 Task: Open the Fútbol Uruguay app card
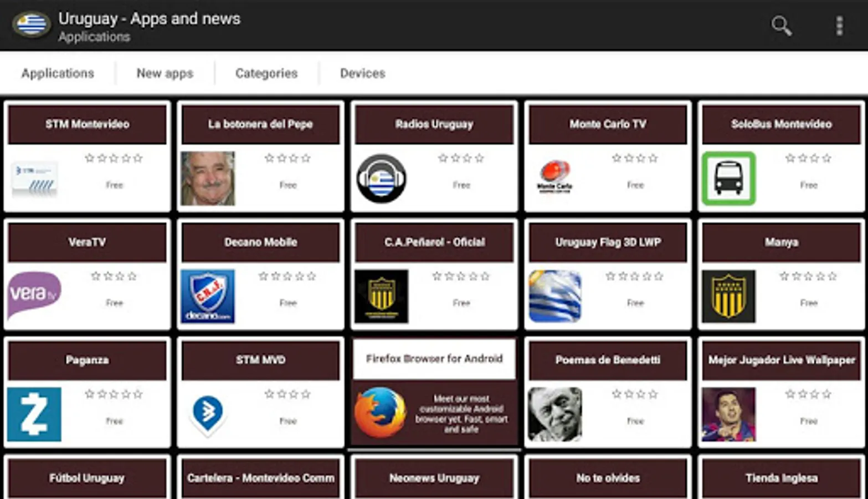click(87, 477)
